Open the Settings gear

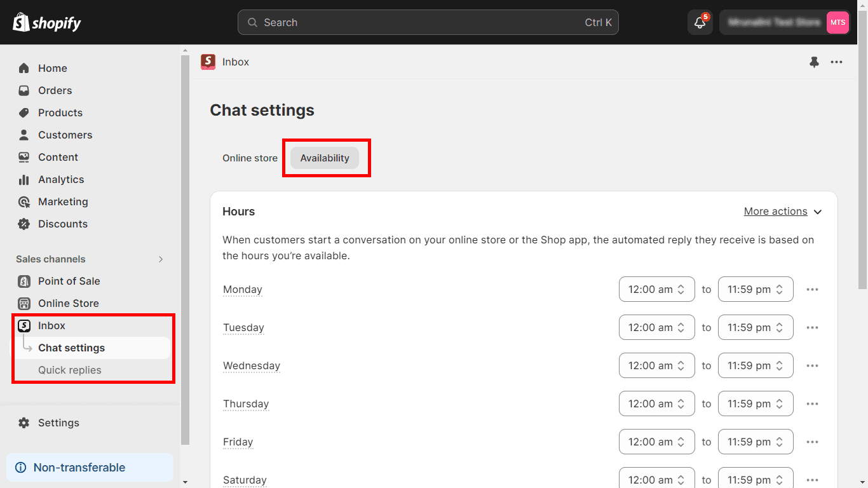(58, 423)
